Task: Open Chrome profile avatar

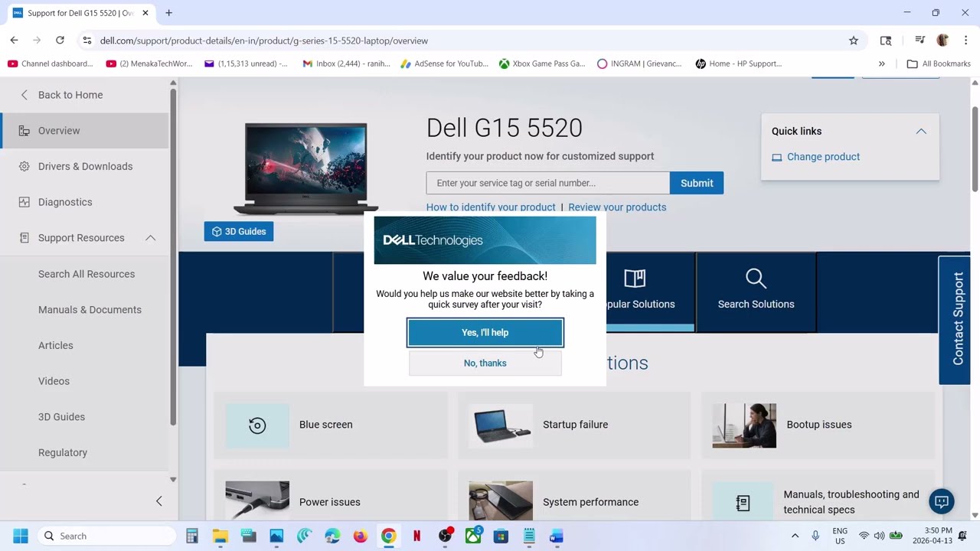Action: pos(942,41)
